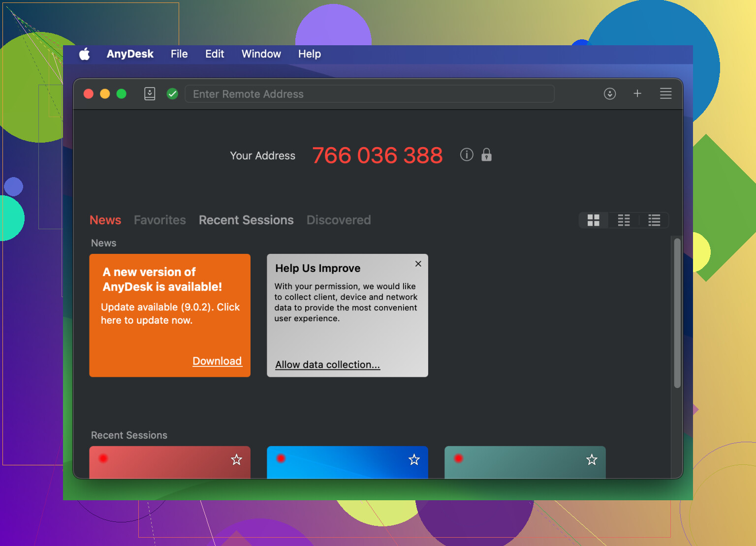This screenshot has height=546, width=756.
Task: Maximize the AnyDesk window with green button
Action: click(122, 93)
